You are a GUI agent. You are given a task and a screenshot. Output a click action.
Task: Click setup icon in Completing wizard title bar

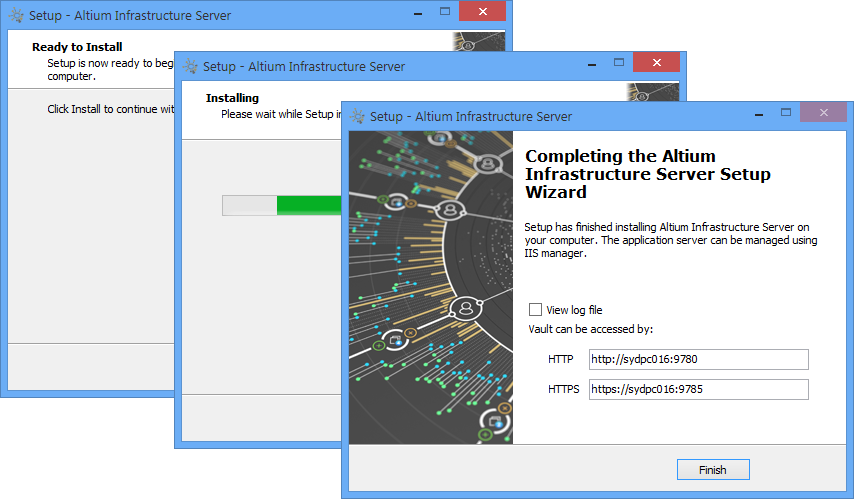[x=358, y=116]
